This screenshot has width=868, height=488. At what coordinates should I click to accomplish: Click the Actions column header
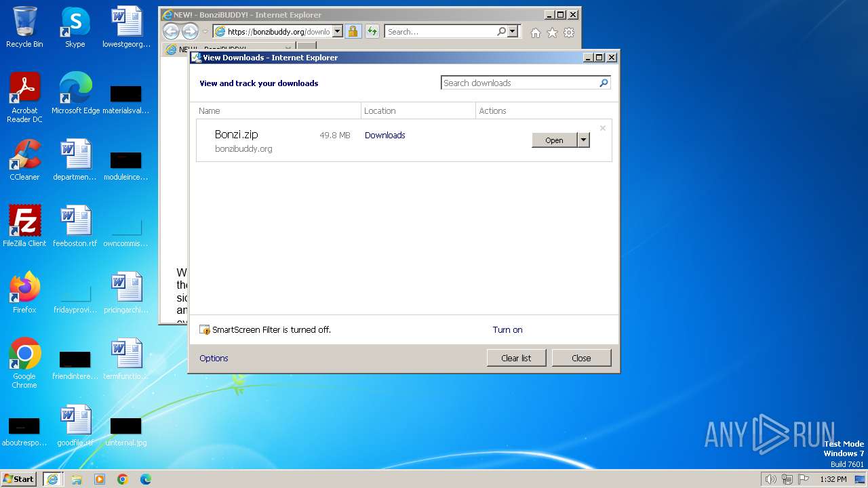[547, 110]
